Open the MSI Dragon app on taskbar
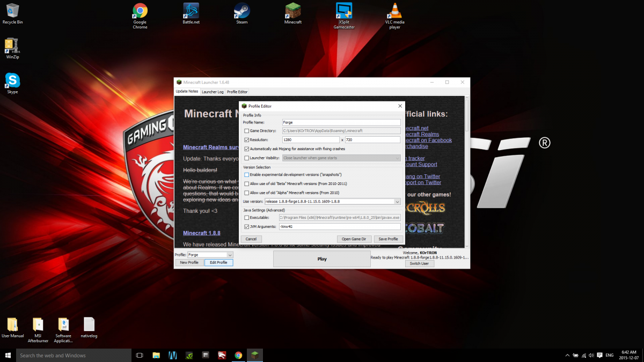Viewport: 644px width, 362px height. coord(222,355)
